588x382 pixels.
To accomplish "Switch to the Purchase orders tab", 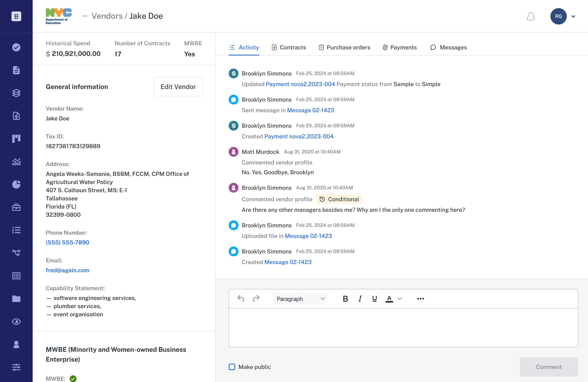I will coord(344,47).
